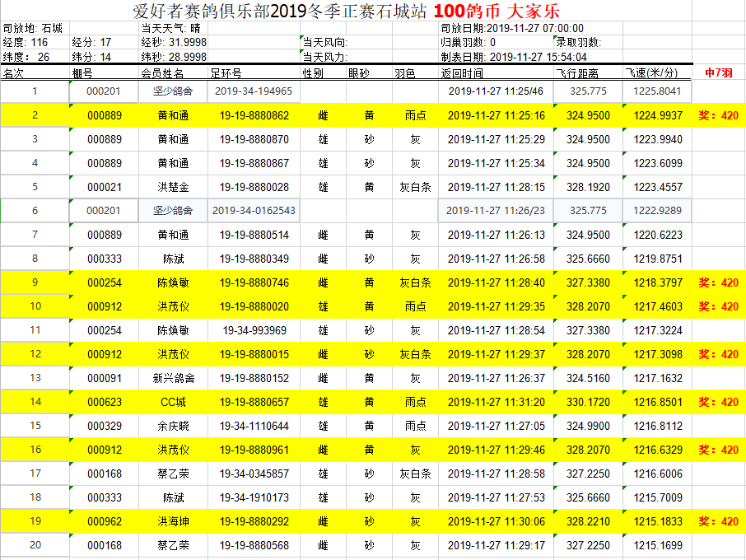Click the '棚号' column header
Image resolution: width=746 pixels, height=560 pixels.
click(x=82, y=73)
